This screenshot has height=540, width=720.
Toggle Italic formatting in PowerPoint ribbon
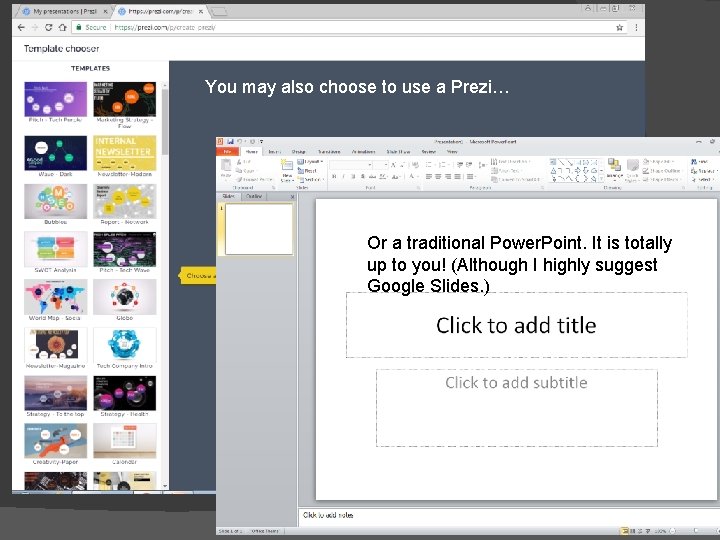pos(343,176)
